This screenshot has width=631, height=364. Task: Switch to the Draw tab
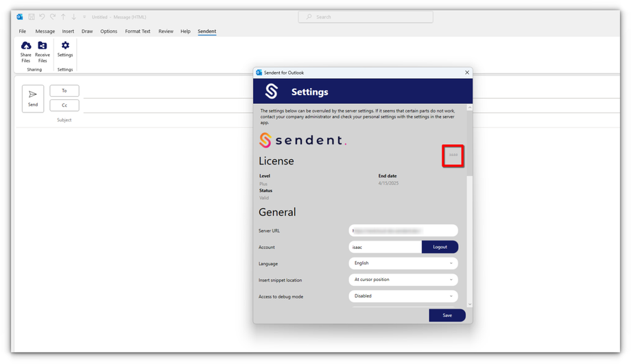(87, 32)
